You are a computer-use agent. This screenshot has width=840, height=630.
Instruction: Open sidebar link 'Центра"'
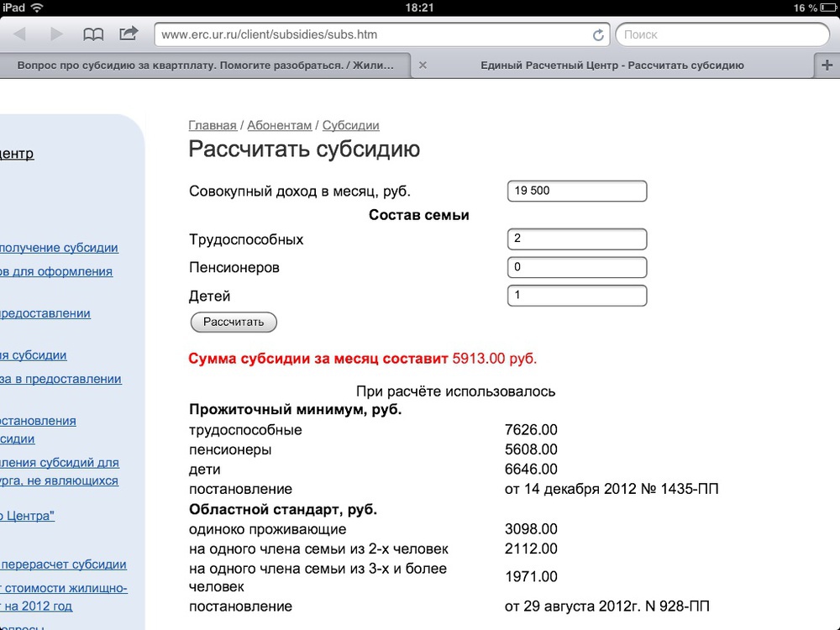28,516
